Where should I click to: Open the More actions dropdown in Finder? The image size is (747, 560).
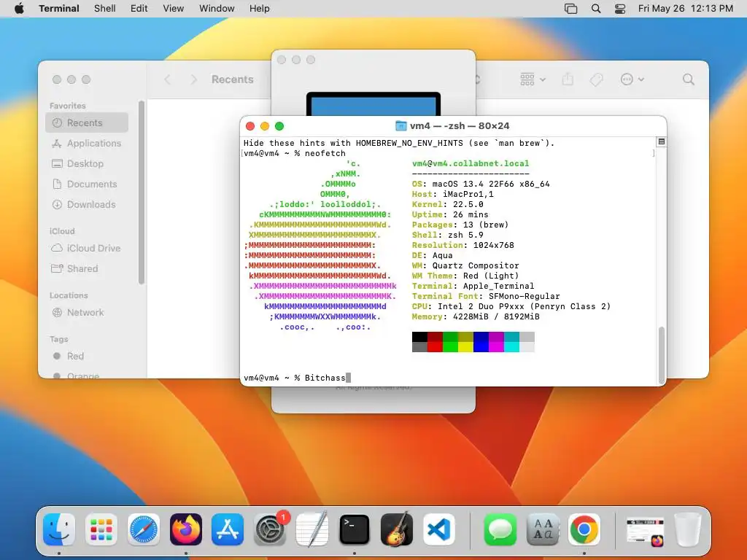coord(632,79)
